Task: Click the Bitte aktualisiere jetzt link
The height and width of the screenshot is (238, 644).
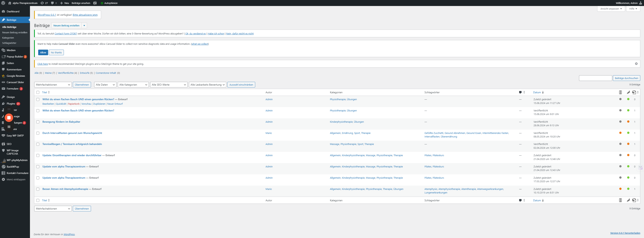Action: point(85,15)
